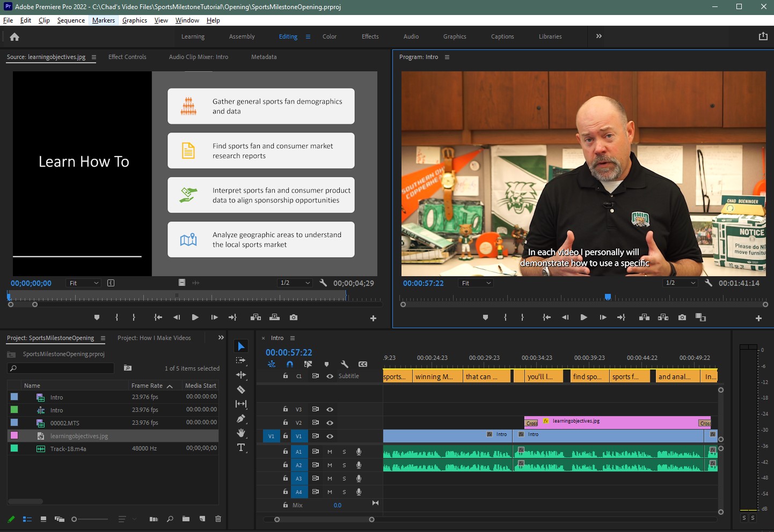This screenshot has height=532, width=774.
Task: Switch to Audio Clip Mixer: Intro tab
Action: pyautogui.click(x=199, y=57)
